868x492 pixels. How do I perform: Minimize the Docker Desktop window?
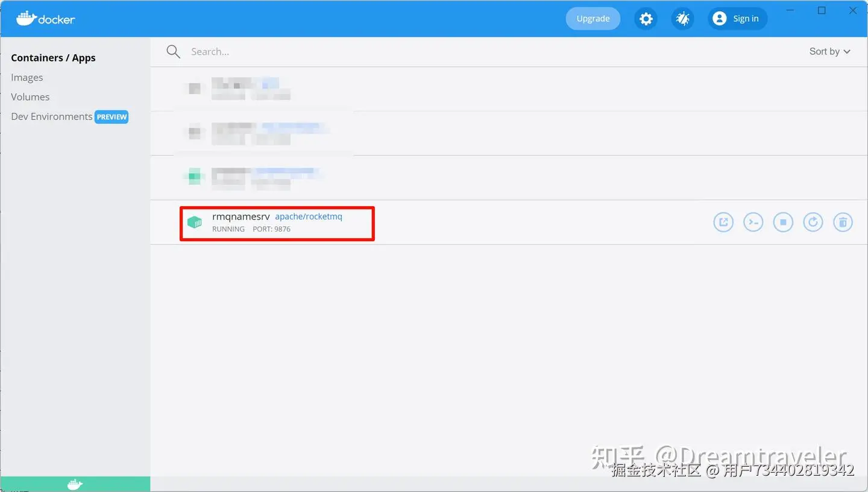coord(791,10)
